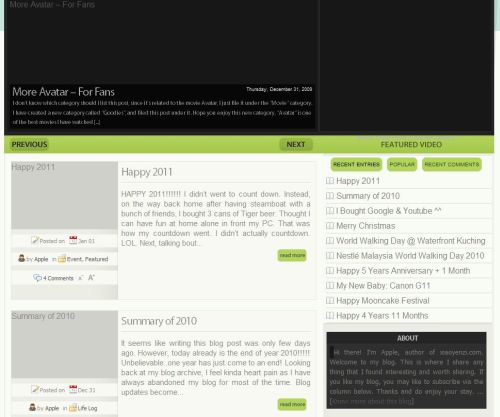
Task: Open the Featured category link
Action: click(97, 259)
